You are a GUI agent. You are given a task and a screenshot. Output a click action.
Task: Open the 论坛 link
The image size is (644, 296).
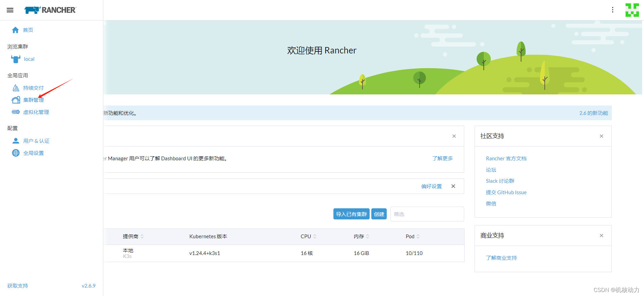(491, 170)
